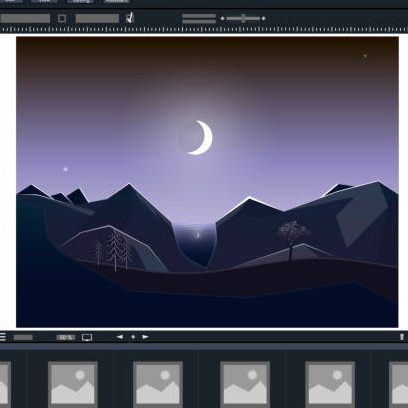Click the monitor display icon
Screen dimensions: 408x408
coord(87,337)
